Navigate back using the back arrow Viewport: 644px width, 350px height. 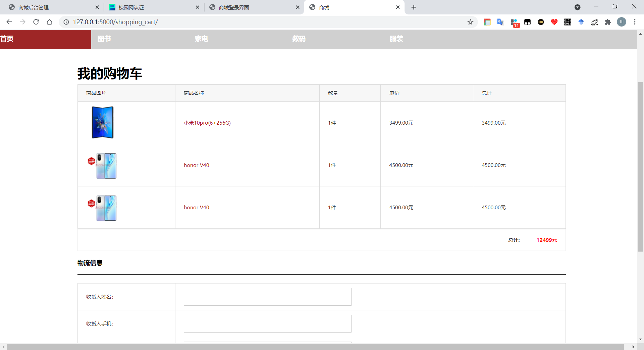9,22
